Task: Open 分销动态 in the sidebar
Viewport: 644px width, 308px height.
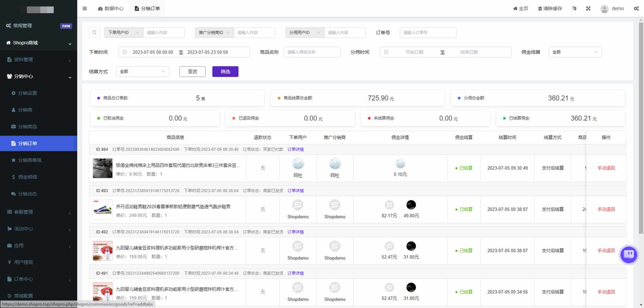Action: tap(39, 194)
